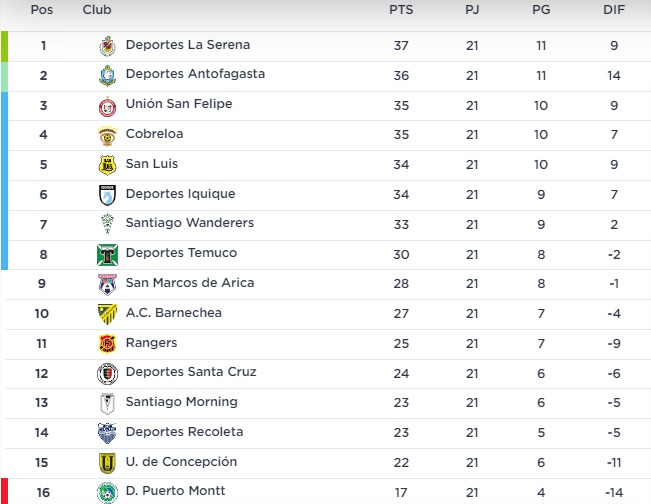Click the U. de Concepción crest
651x504 pixels.
pos(108,463)
